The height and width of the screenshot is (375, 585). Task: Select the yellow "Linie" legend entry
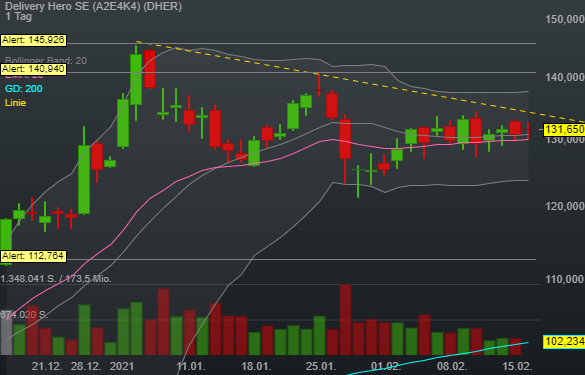click(x=15, y=103)
